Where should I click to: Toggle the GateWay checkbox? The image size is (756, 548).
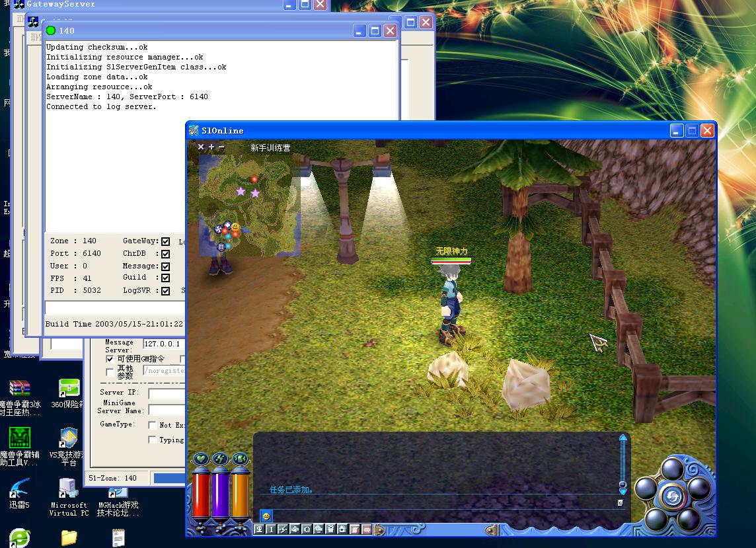[165, 242]
